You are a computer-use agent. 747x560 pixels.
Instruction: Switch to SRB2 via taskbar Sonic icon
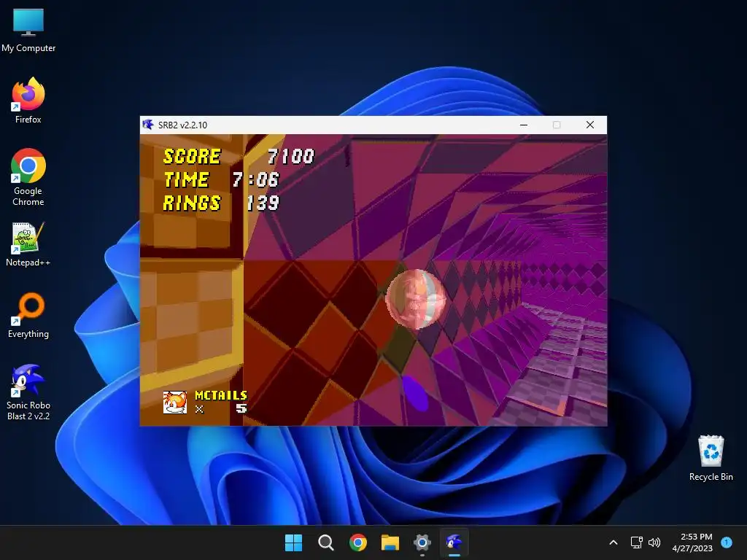[454, 542]
